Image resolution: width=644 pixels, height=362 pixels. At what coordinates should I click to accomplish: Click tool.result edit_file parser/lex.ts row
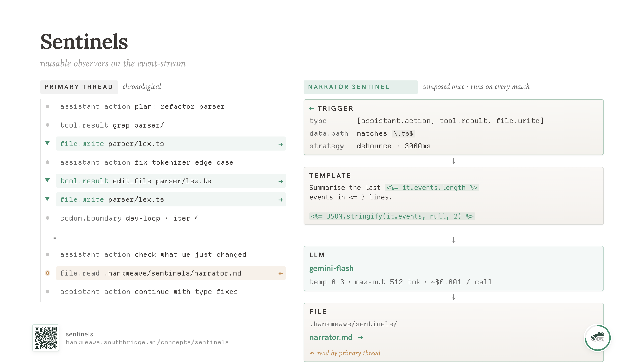coord(171,181)
